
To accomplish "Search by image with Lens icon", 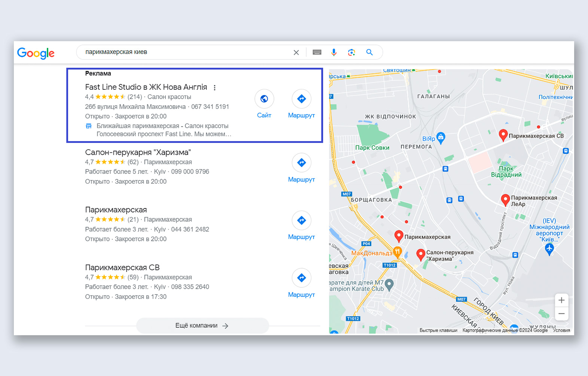I will pos(351,52).
